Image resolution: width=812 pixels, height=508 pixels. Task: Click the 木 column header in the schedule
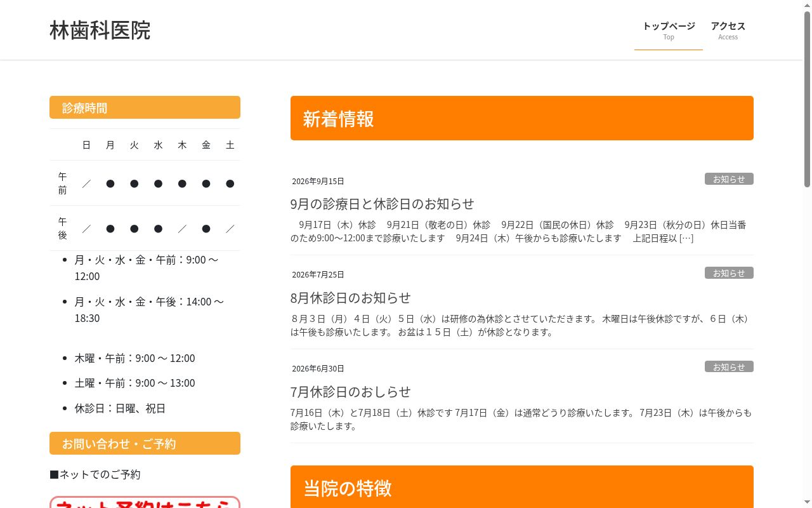[x=182, y=145]
